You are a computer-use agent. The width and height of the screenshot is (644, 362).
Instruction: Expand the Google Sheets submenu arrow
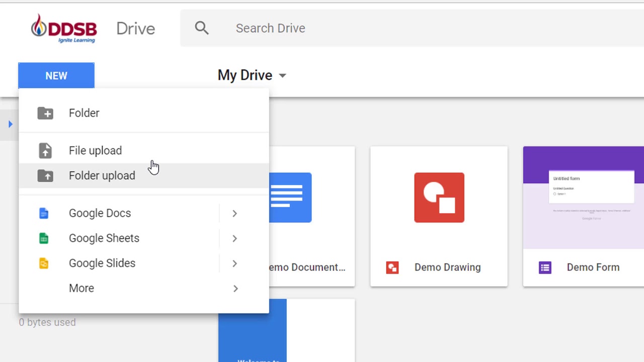(x=234, y=238)
